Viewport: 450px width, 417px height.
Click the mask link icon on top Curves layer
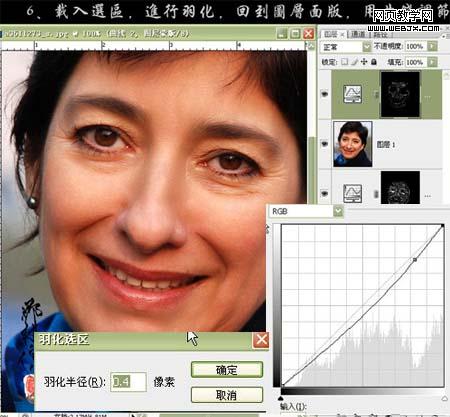376,95
